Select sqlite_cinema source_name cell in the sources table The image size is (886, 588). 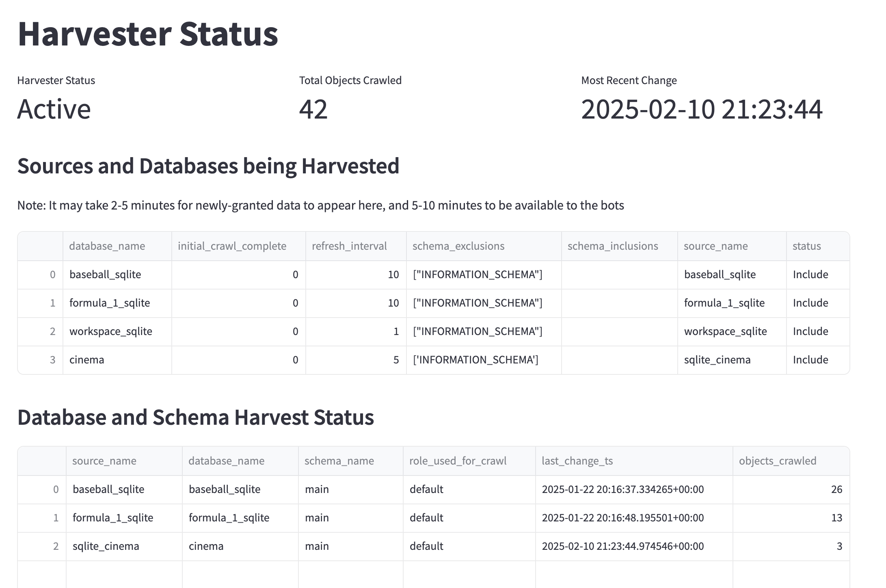click(717, 360)
